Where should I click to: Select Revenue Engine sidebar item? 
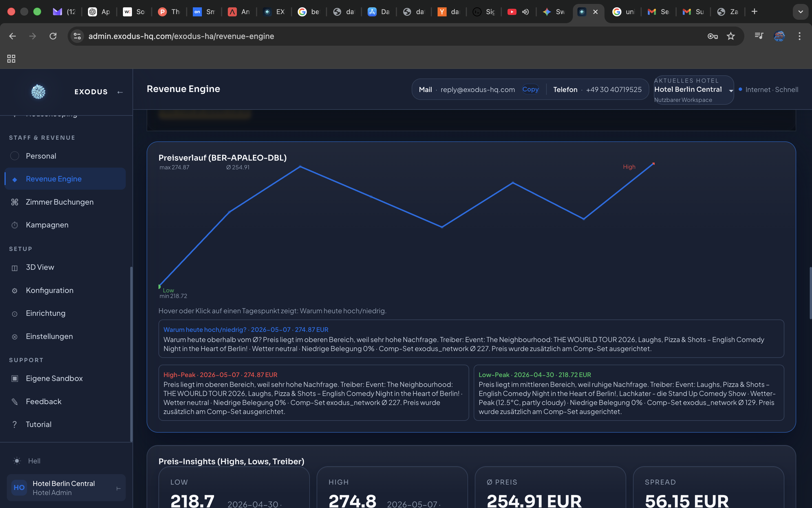65,179
